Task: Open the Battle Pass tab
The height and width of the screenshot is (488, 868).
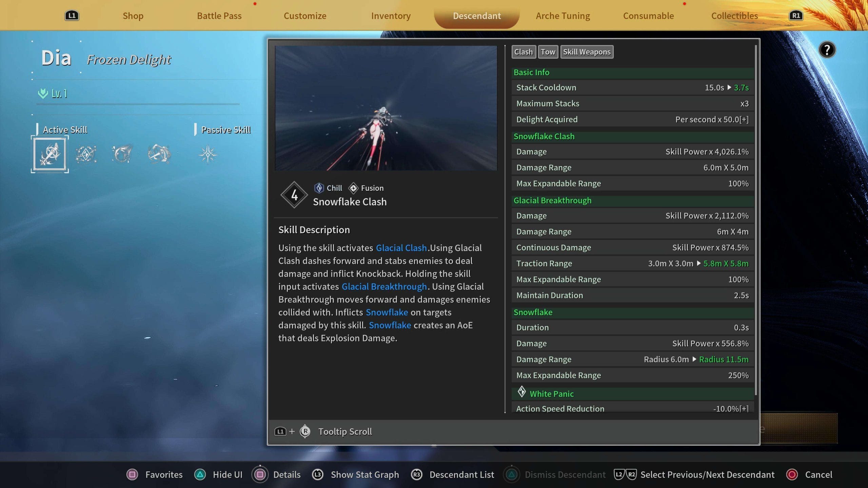Action: point(219,16)
